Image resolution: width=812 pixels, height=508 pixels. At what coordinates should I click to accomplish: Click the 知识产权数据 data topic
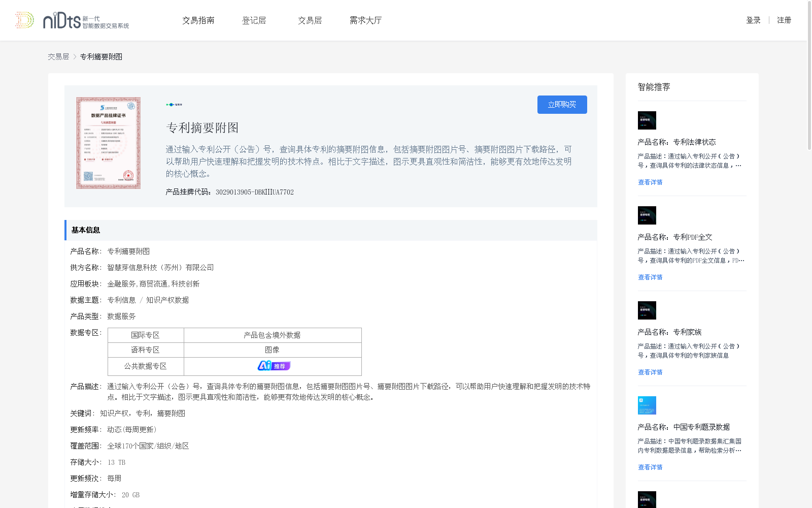[x=167, y=300]
